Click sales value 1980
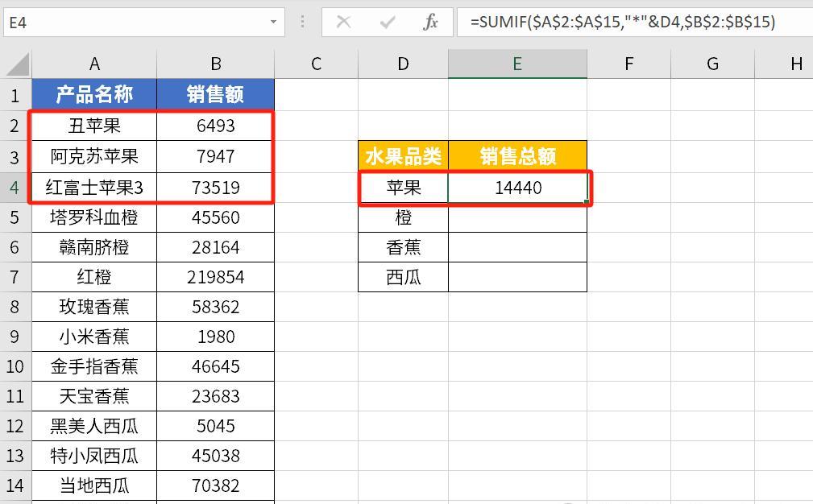Screen dimensions: 813x504 tap(215, 337)
